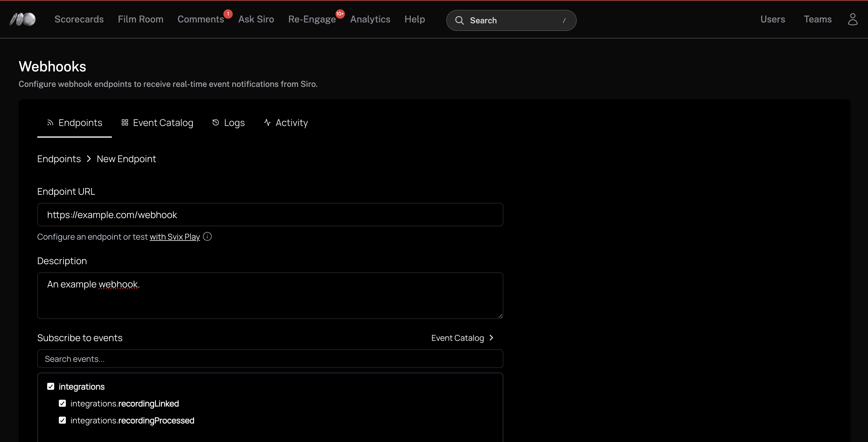Click the Endpoints breadcrumb link
This screenshot has width=868, height=442.
(x=59, y=159)
